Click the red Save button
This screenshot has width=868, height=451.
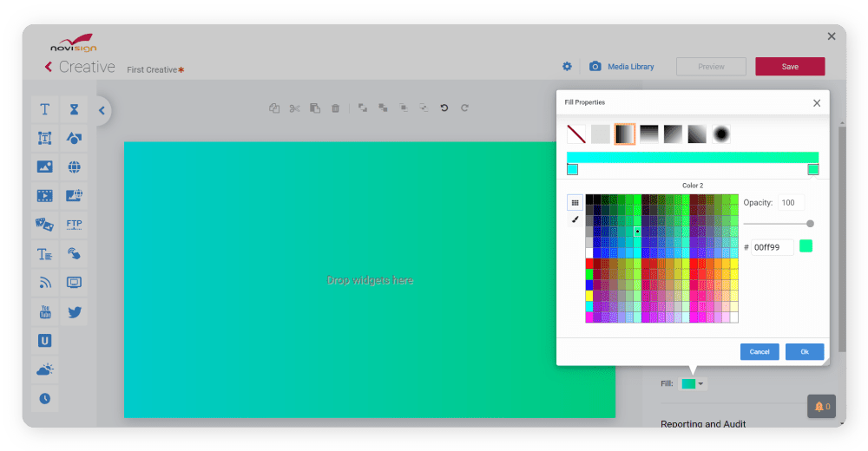[790, 67]
